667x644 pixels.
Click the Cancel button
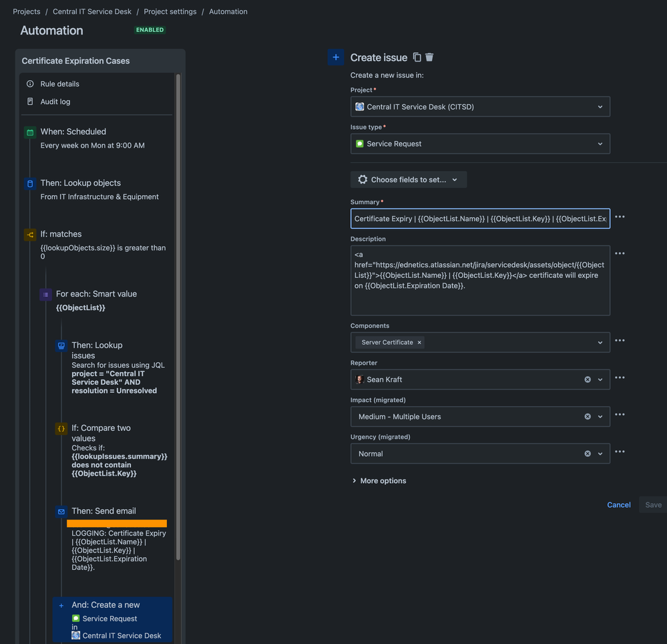pyautogui.click(x=618, y=505)
